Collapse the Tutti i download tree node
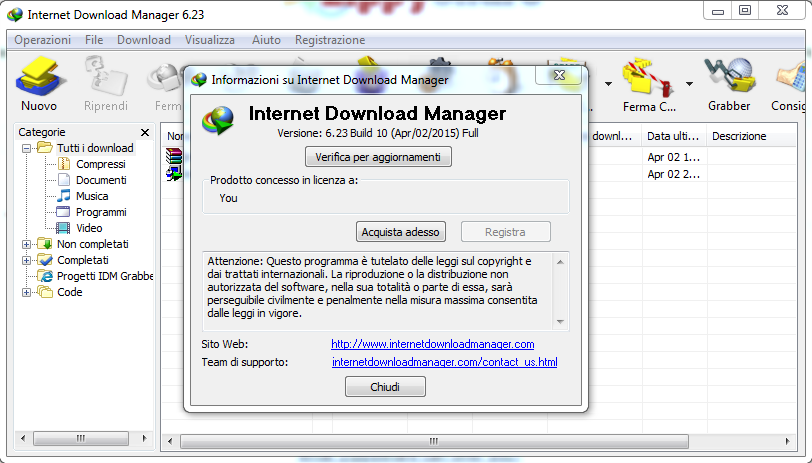Viewport: 812px width, 463px height. [x=26, y=149]
